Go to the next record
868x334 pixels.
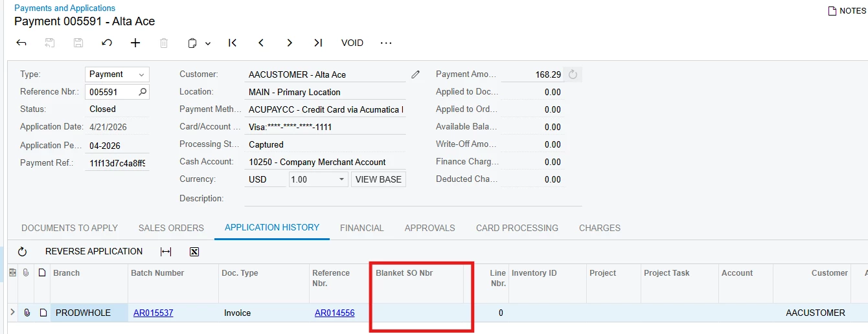click(290, 43)
